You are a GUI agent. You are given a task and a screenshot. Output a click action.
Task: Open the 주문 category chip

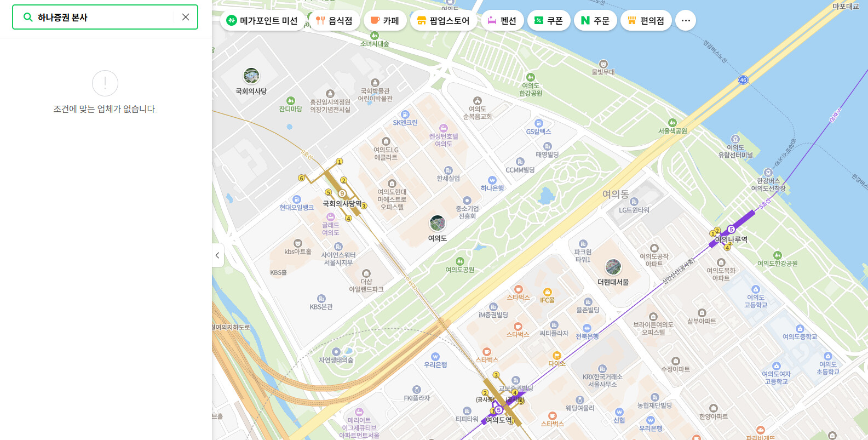point(595,21)
